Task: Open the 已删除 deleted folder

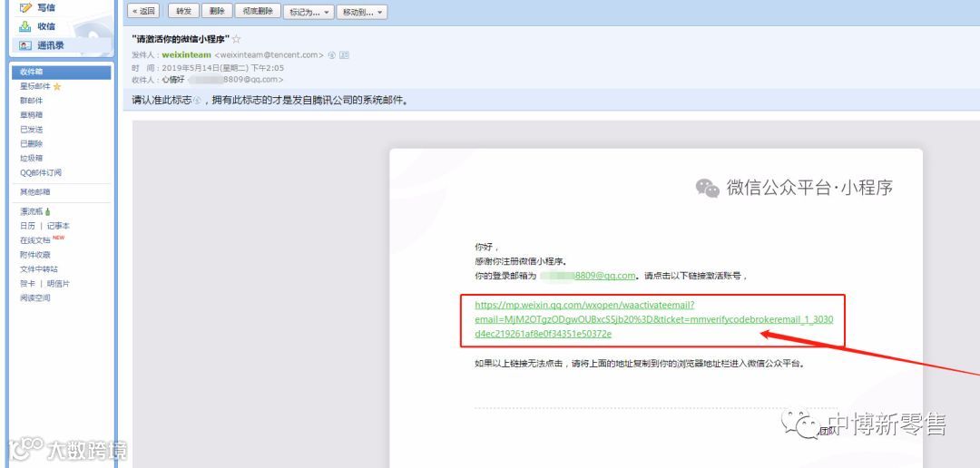Action: (x=31, y=143)
